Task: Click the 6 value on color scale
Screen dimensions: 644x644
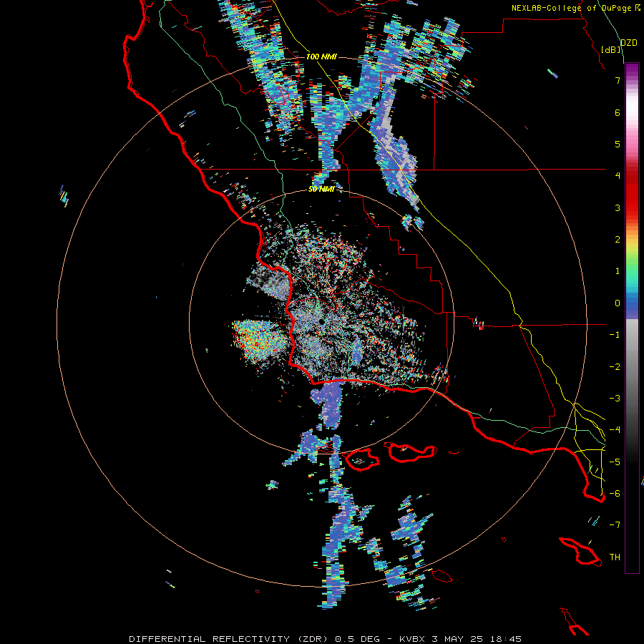Action: (x=618, y=112)
